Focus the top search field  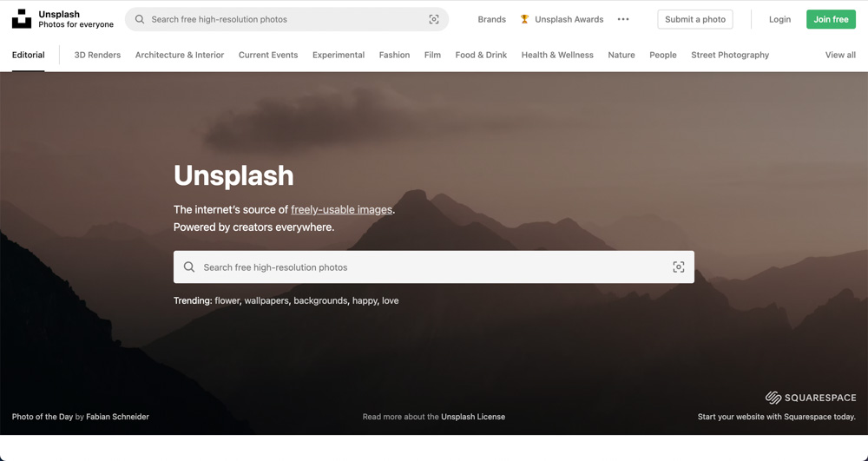pyautogui.click(x=286, y=19)
